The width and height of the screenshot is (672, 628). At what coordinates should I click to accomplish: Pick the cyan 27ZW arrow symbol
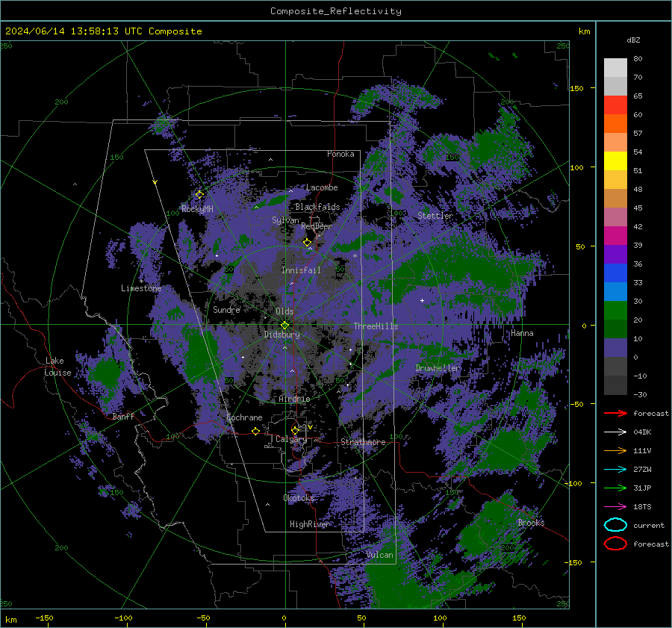coord(615,470)
